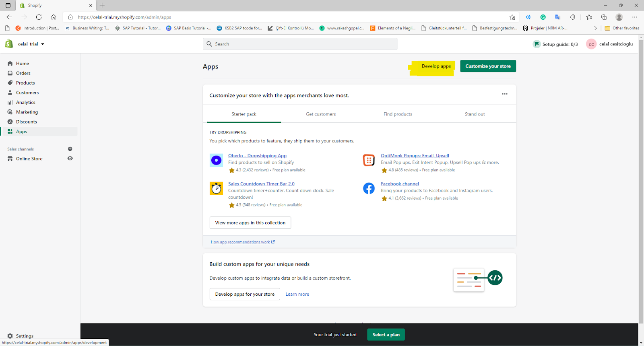Open Customers from the sidebar
The width and height of the screenshot is (644, 346).
(x=27, y=93)
